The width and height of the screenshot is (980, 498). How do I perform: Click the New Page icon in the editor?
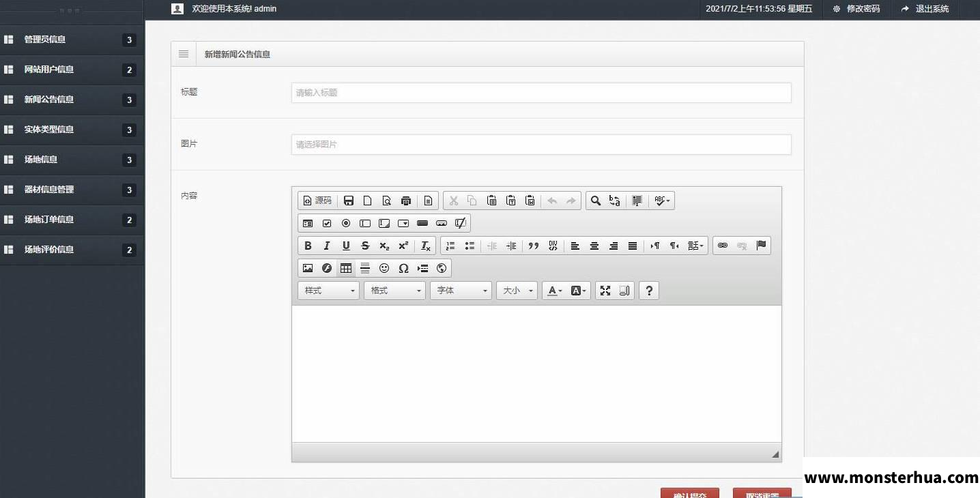[368, 201]
